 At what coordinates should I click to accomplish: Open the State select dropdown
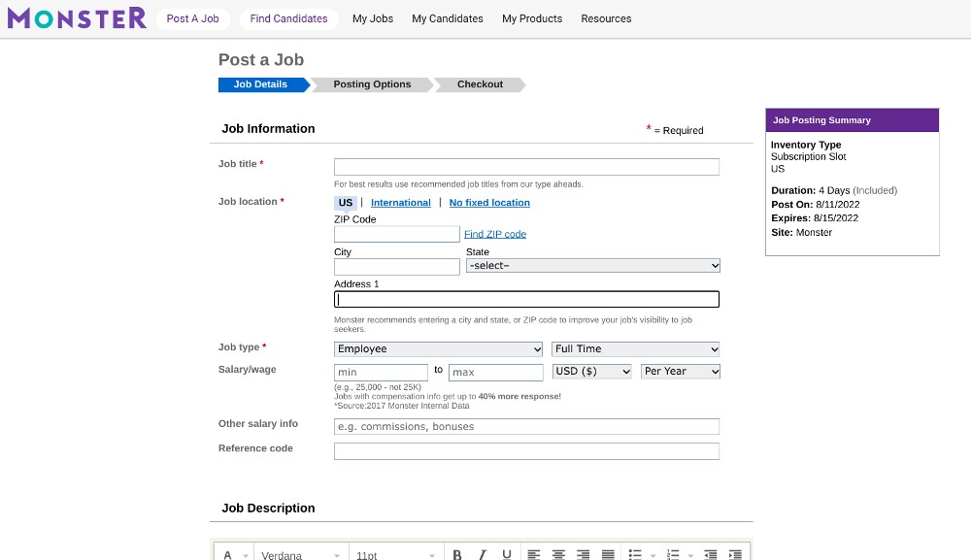(592, 266)
